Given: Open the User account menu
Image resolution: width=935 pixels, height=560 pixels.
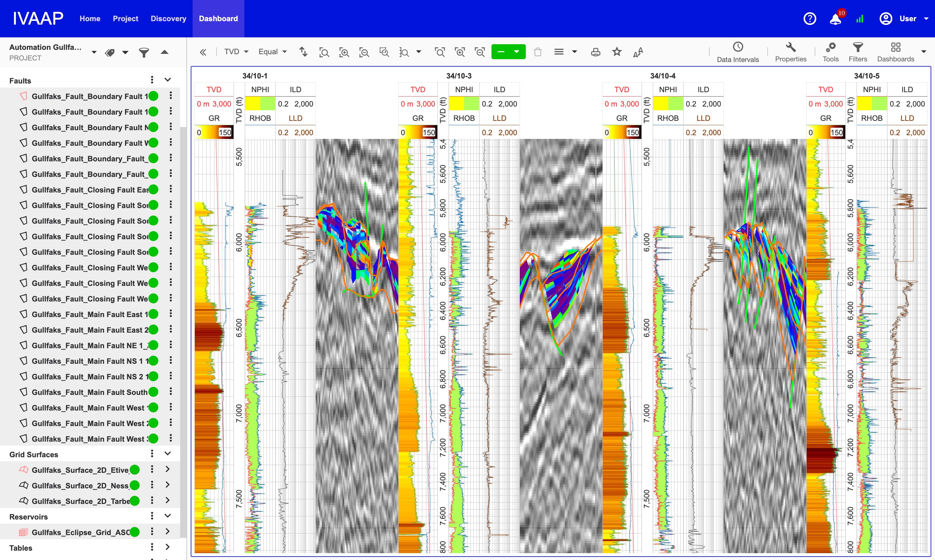Looking at the screenshot, I should [x=904, y=18].
